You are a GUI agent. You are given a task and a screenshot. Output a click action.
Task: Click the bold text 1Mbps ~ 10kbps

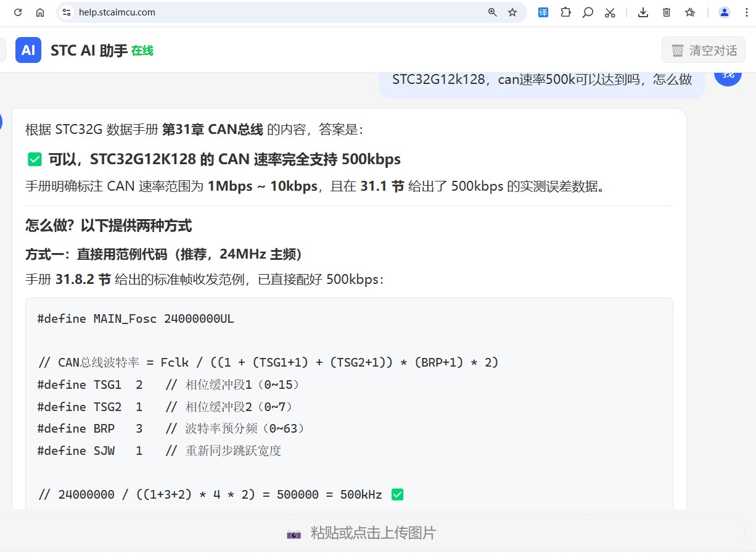262,186
